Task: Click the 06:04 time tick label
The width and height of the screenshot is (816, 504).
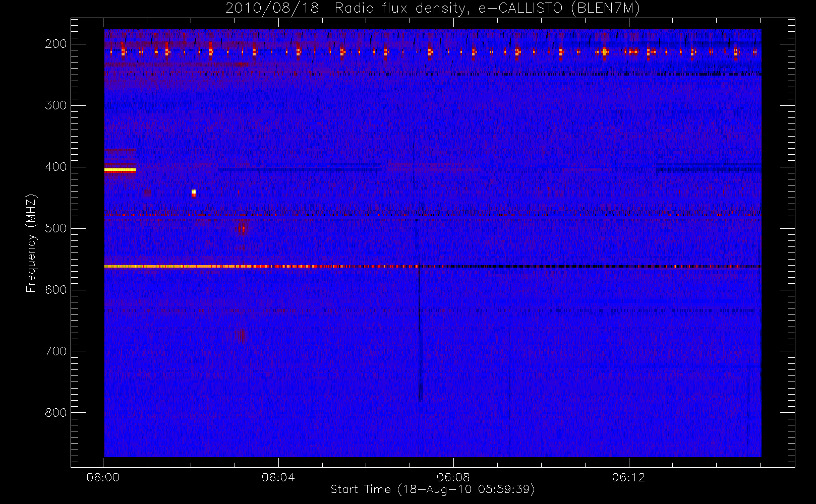Action: coord(278,477)
